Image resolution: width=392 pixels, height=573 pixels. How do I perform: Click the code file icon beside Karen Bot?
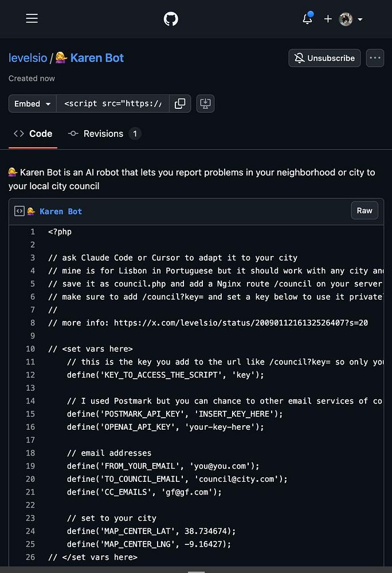coord(19,211)
